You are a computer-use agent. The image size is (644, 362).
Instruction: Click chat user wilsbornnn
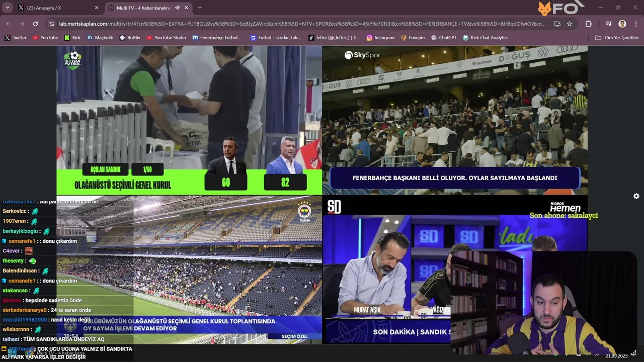(17, 330)
